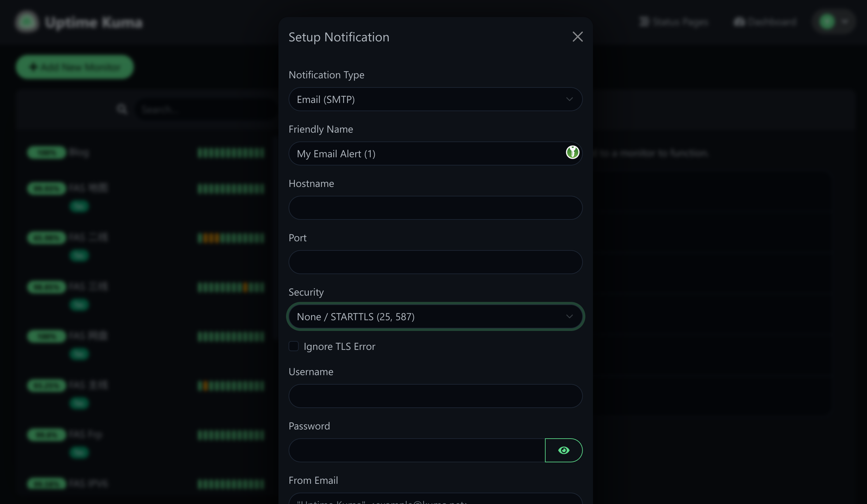The height and width of the screenshot is (504, 867).
Task: Enable the Ignore TLS Error checkbox
Action: (x=293, y=346)
